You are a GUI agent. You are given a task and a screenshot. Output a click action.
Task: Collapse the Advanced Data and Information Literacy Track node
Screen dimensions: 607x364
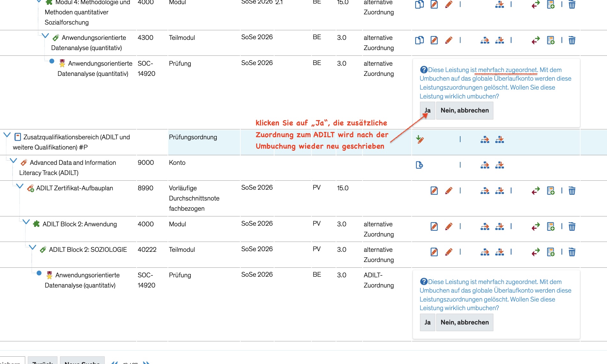[x=13, y=160]
